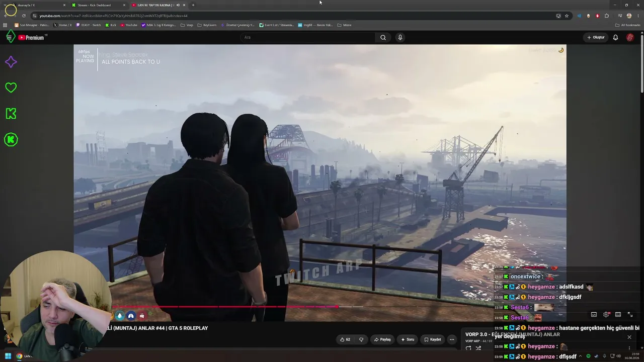The height and width of the screenshot is (362, 644).
Task: Open the more actions three-dot menu
Action: click(x=452, y=339)
